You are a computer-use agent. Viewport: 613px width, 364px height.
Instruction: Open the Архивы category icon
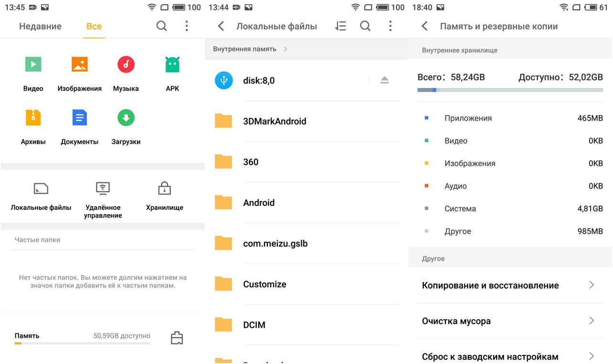point(33,117)
